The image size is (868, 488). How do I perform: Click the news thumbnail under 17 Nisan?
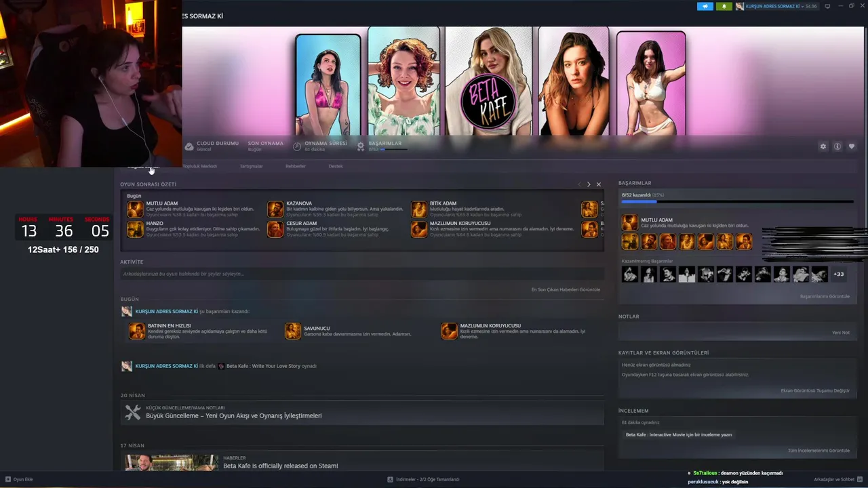click(x=172, y=462)
